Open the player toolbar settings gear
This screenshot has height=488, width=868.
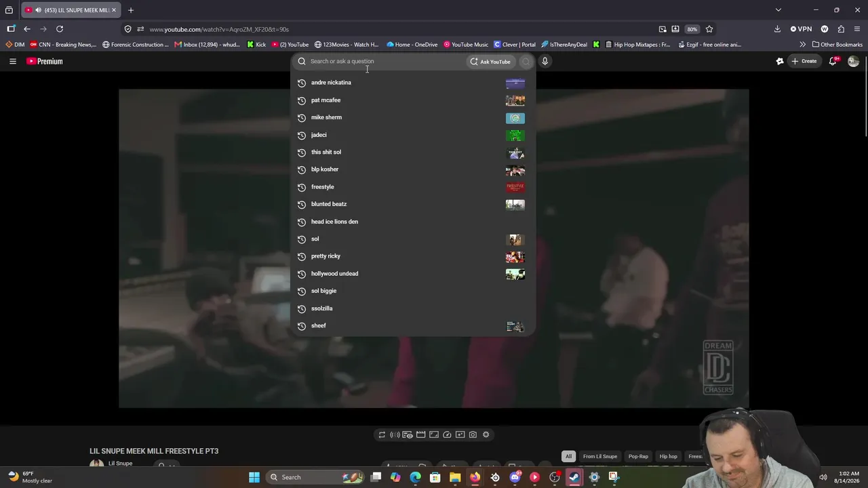486,434
